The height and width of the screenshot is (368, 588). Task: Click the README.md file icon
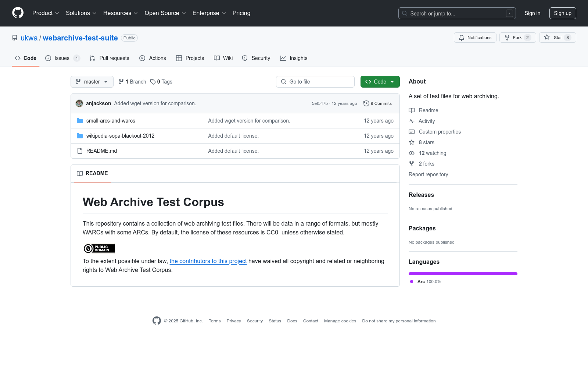pos(80,151)
